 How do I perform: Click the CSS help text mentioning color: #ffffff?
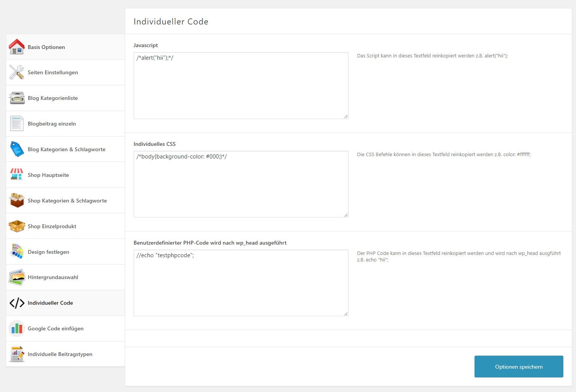[x=444, y=154]
